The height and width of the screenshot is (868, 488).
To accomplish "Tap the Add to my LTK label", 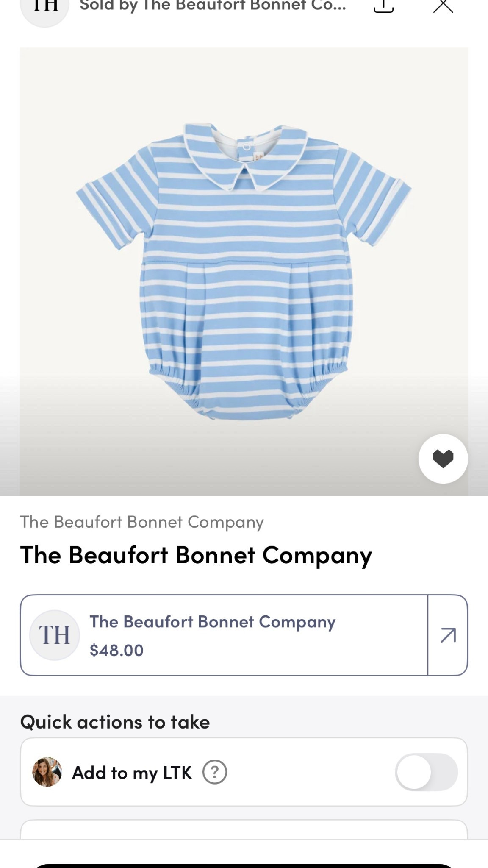I will tap(132, 773).
